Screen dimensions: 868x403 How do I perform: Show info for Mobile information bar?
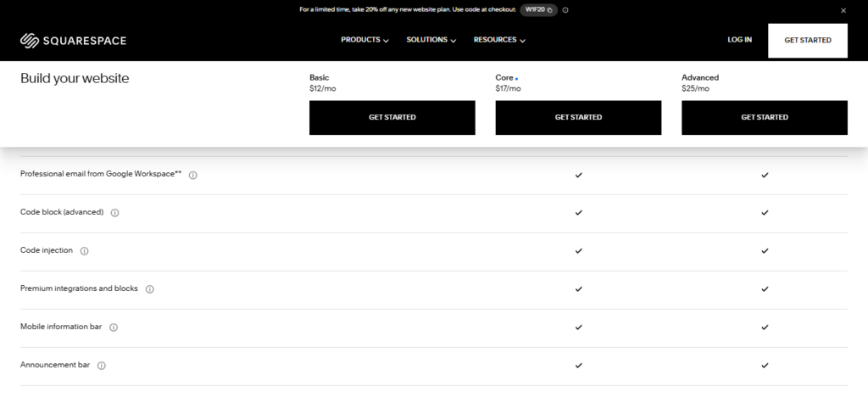(114, 327)
